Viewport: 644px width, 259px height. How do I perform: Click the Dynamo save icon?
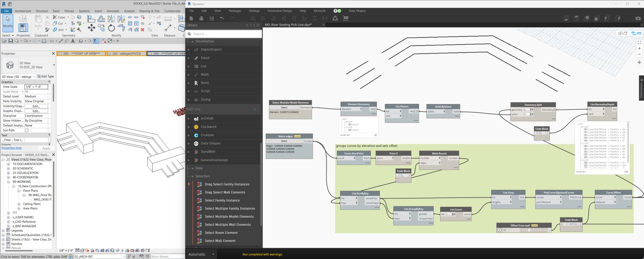coord(212,18)
